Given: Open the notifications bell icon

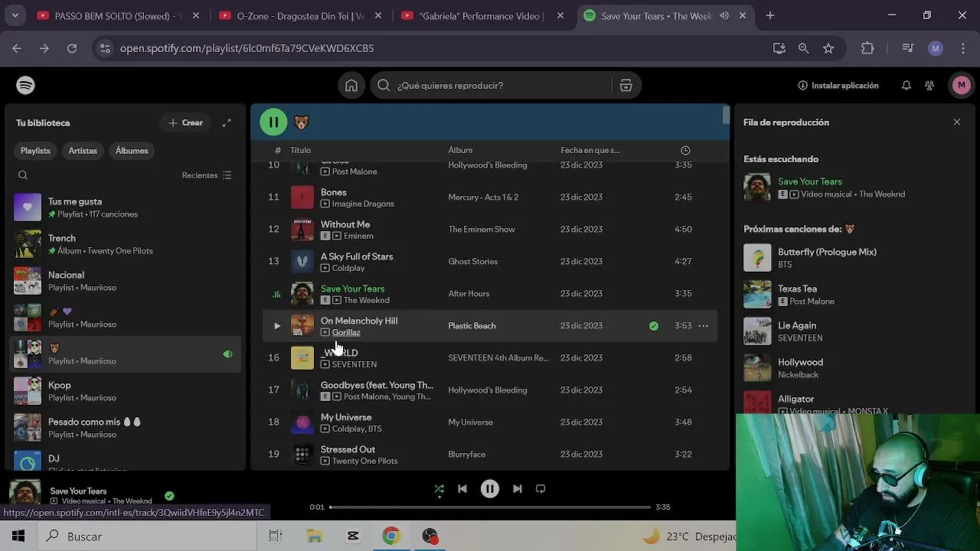Looking at the screenshot, I should point(906,86).
